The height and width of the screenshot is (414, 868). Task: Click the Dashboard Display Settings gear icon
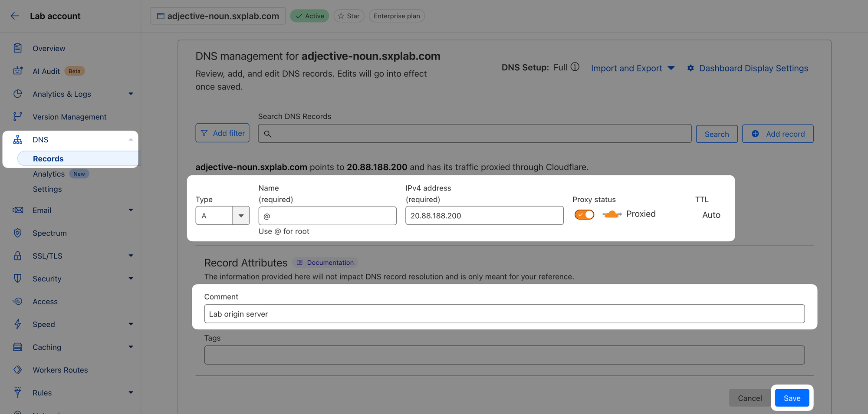click(690, 68)
